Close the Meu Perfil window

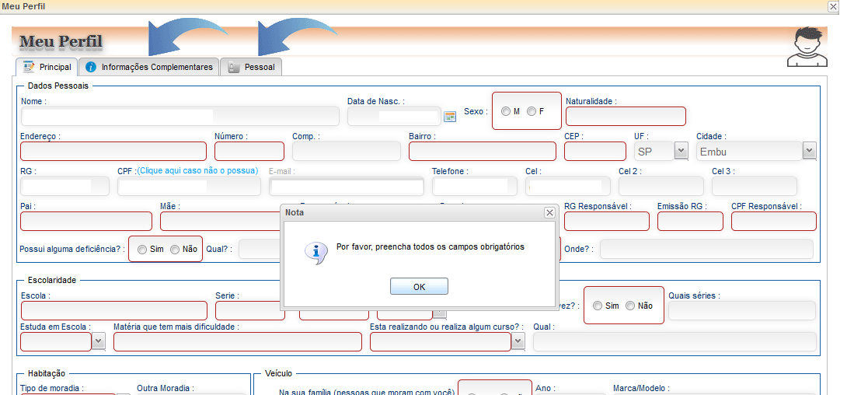(832, 7)
